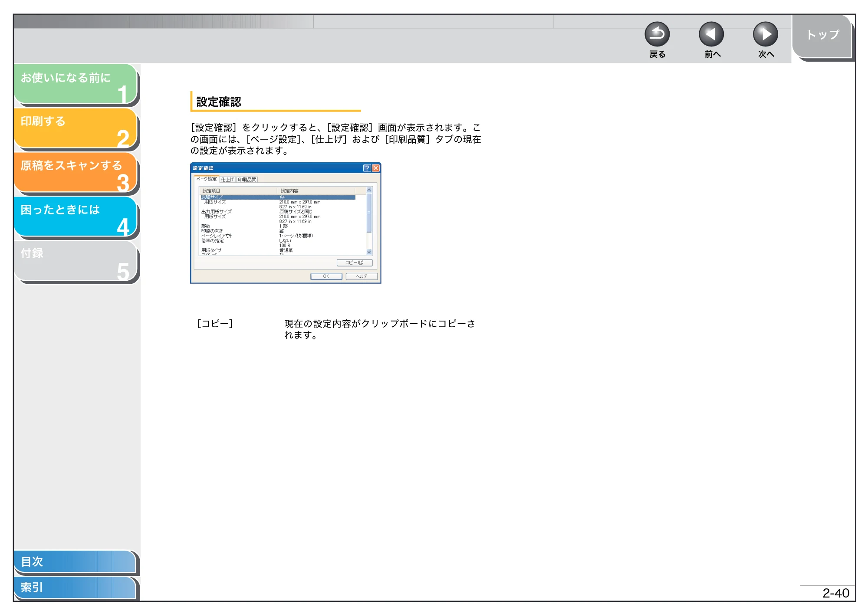Viewport: 868px width, 614px height.
Task: Switch to the 仕上げ tab
Action: coord(227,179)
